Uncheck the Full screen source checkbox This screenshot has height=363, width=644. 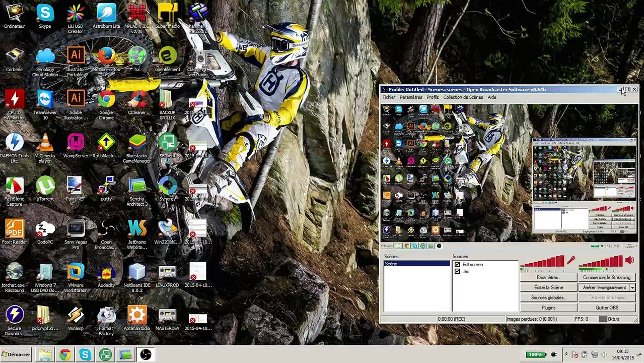(x=457, y=265)
